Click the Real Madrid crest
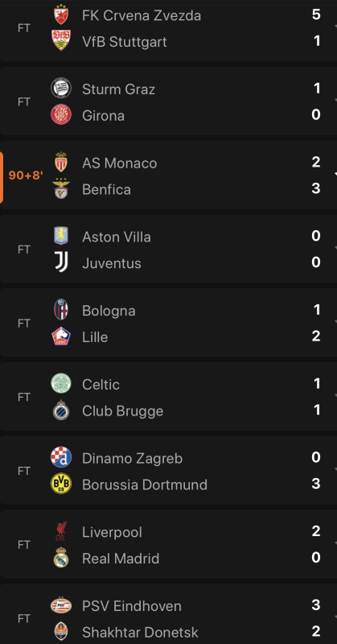 (x=61, y=557)
